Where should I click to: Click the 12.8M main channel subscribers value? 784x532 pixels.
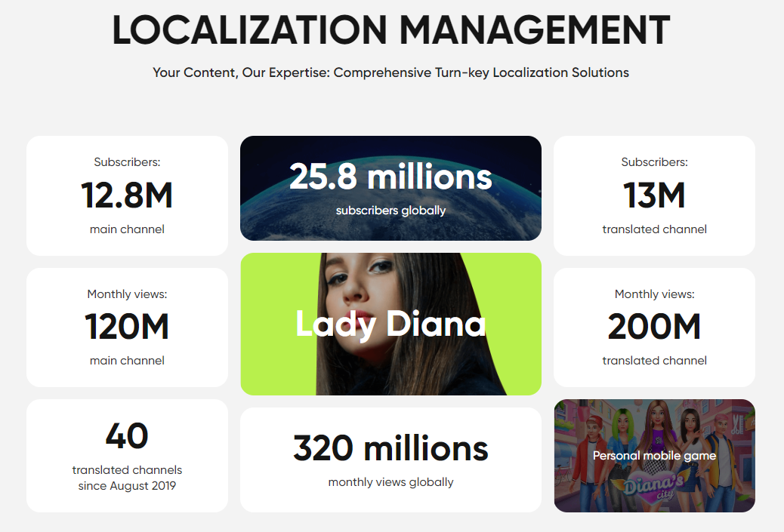[x=127, y=195]
